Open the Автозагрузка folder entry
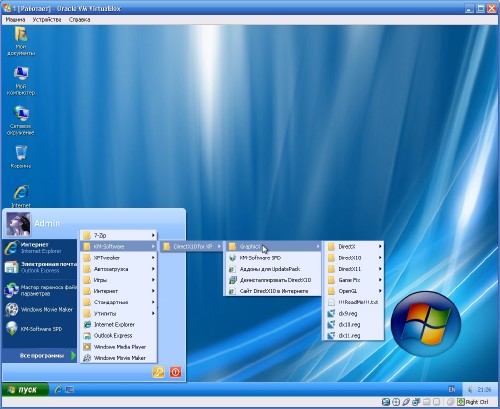500x409 pixels. [x=119, y=269]
